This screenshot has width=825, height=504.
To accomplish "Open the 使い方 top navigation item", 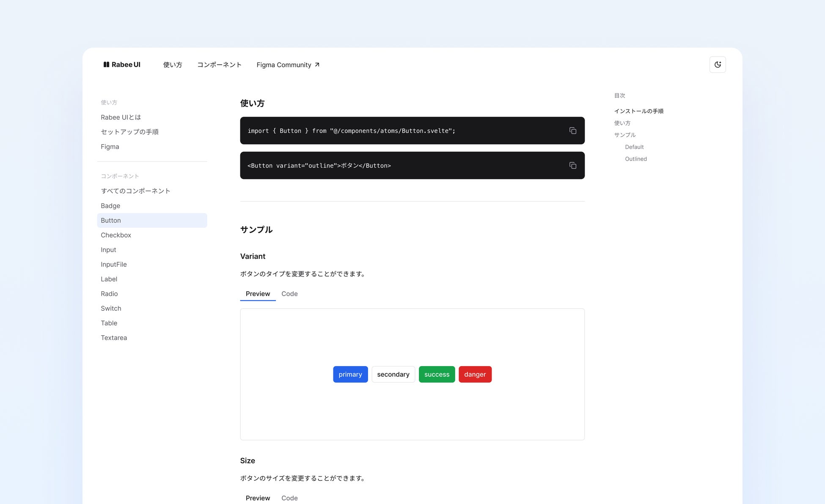I will coord(173,65).
